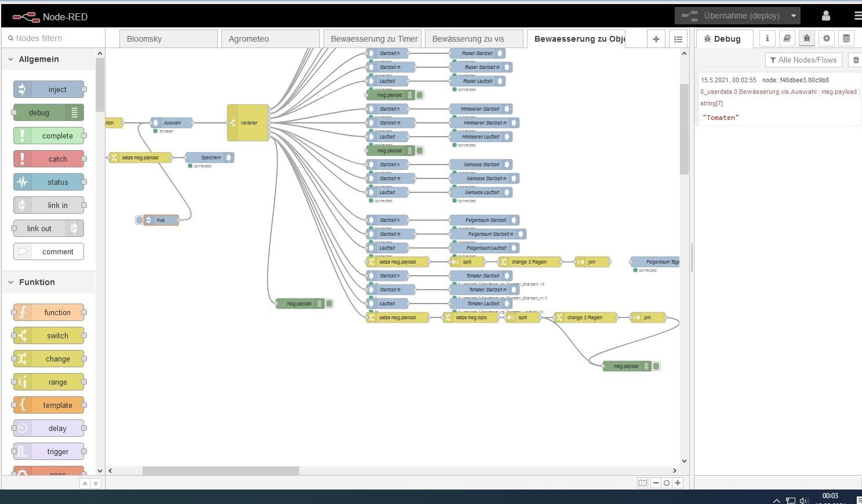Switch to the Agrometeo flow tab
Image resolution: width=862 pixels, height=504 pixels.
pyautogui.click(x=270, y=39)
